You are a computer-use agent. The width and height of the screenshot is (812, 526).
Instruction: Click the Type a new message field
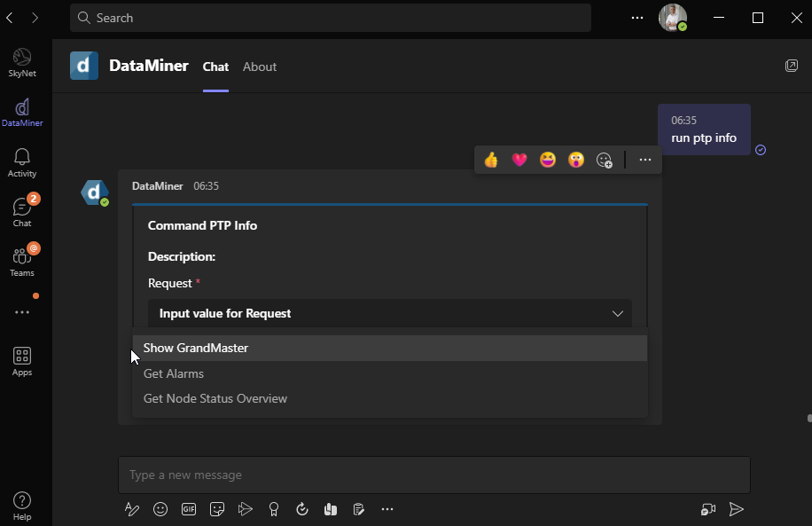click(434, 475)
